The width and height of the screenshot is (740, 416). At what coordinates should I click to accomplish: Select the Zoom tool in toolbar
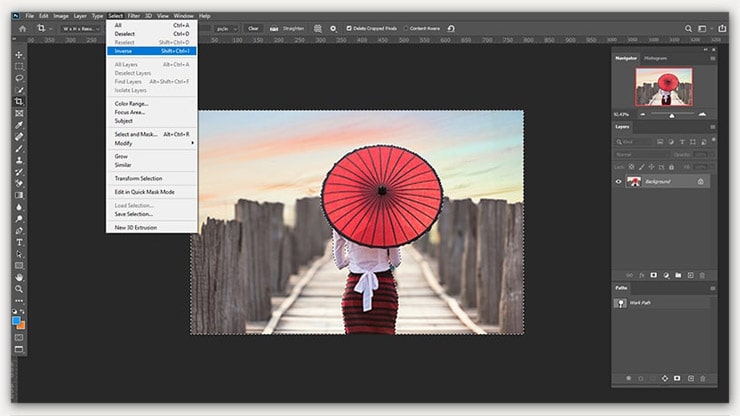point(19,289)
